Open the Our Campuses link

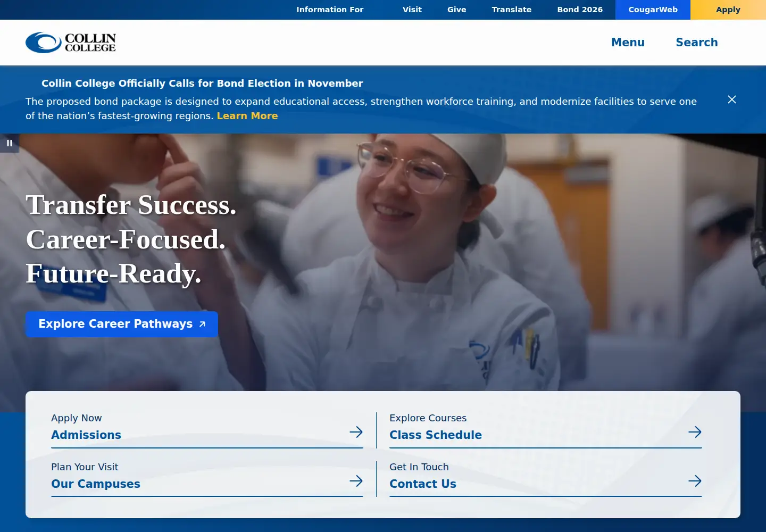click(96, 484)
